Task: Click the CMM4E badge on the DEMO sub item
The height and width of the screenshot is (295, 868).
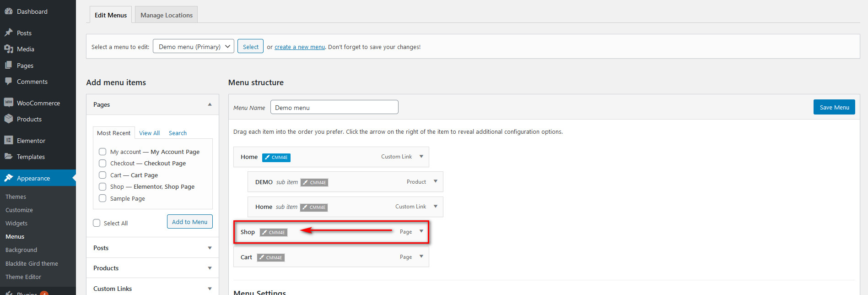Action: pos(314,182)
